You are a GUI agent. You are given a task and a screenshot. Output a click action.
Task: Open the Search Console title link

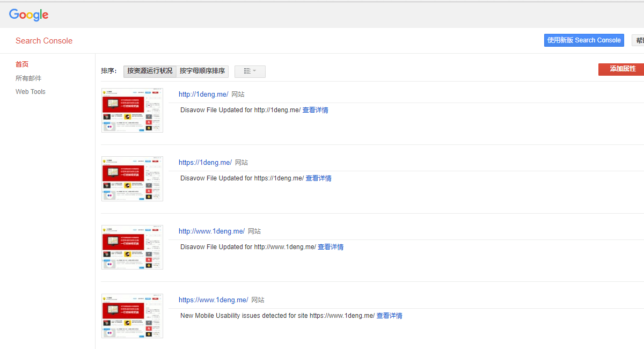(x=44, y=41)
